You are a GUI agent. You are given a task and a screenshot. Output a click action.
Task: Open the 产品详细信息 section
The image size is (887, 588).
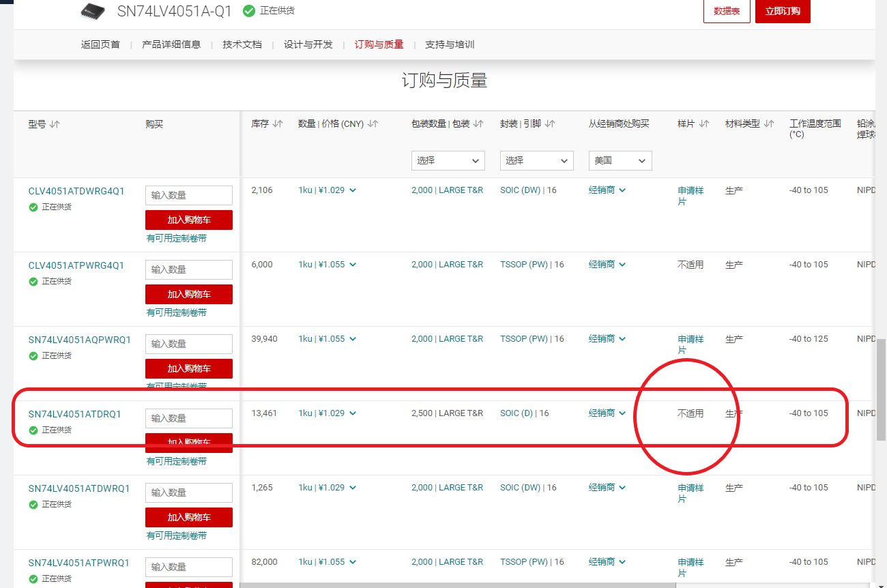point(171,44)
